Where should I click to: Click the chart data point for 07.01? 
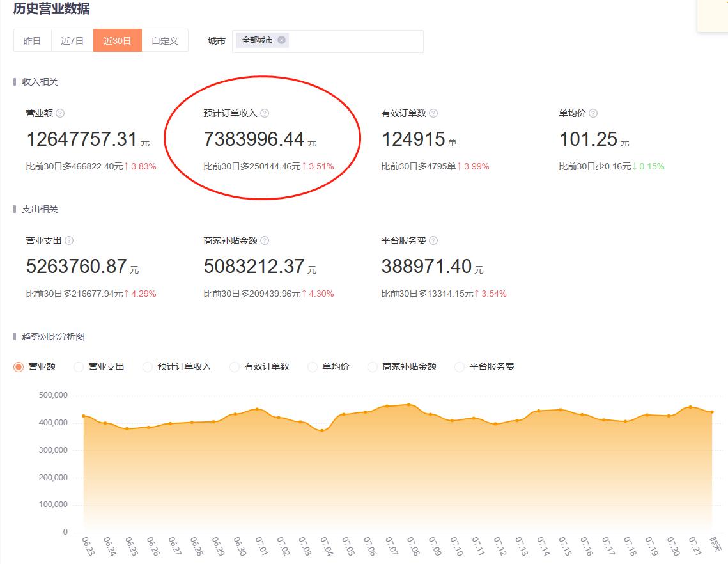(x=257, y=409)
